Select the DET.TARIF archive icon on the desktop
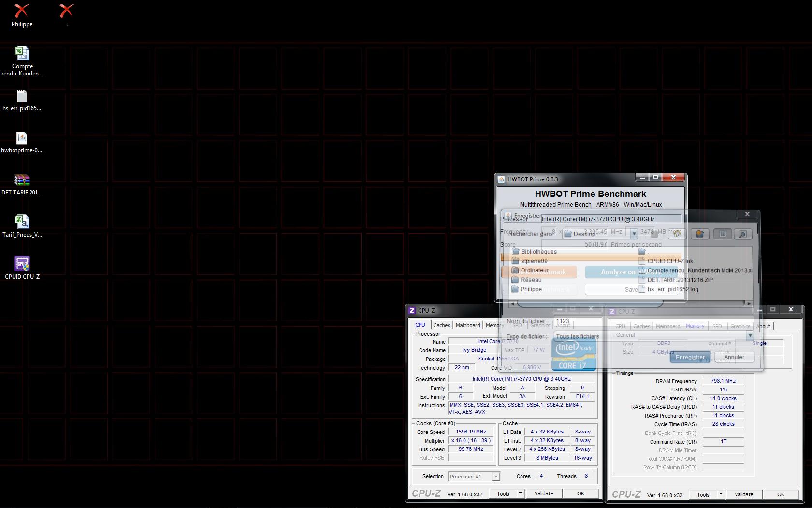This screenshot has height=508, width=812. pos(22,184)
